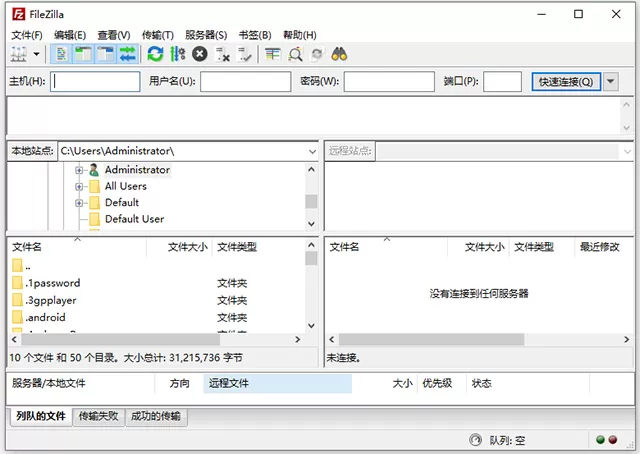
Task: Open the 文件(F) menu
Action: tap(27, 35)
